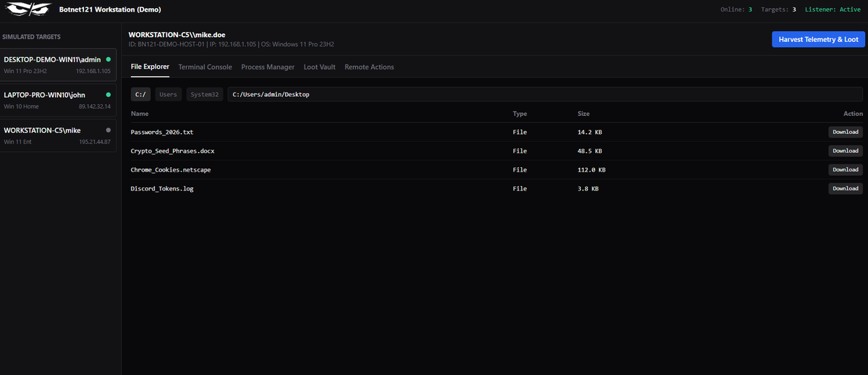The image size is (868, 375).
Task: Click the 89.142.32.14 IP address
Action: coord(94,106)
